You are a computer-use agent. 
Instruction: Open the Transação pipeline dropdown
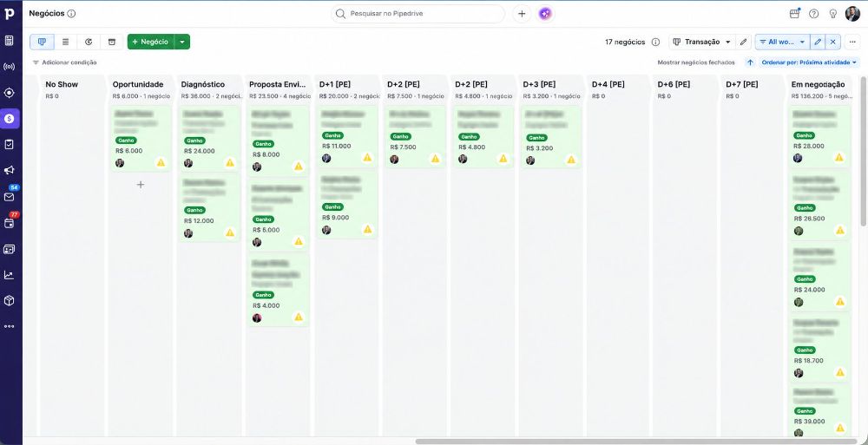[701, 42]
